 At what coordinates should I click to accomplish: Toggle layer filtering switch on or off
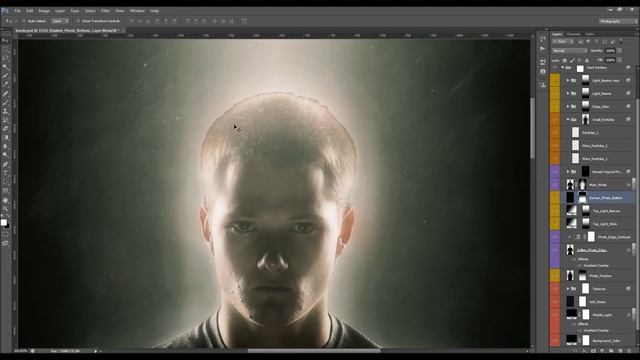(621, 41)
